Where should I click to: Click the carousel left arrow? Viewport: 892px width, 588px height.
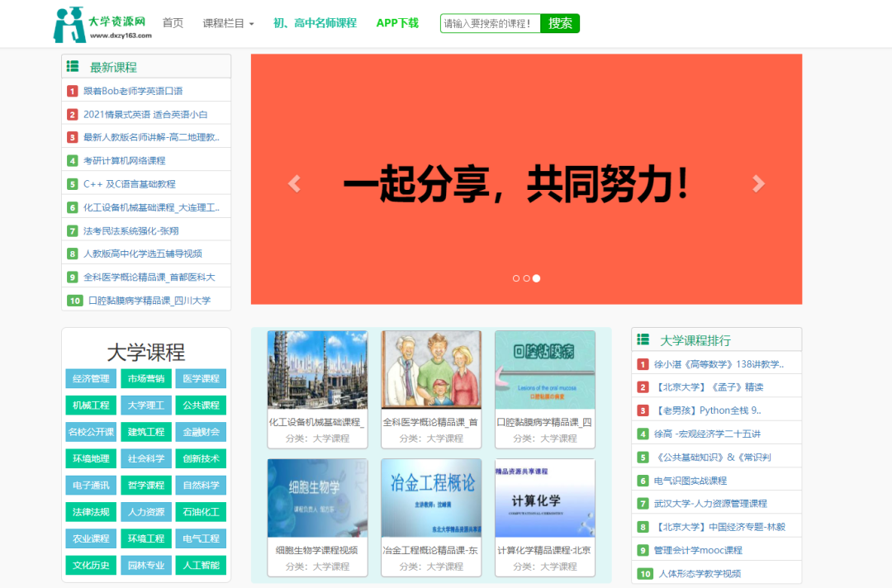294,183
